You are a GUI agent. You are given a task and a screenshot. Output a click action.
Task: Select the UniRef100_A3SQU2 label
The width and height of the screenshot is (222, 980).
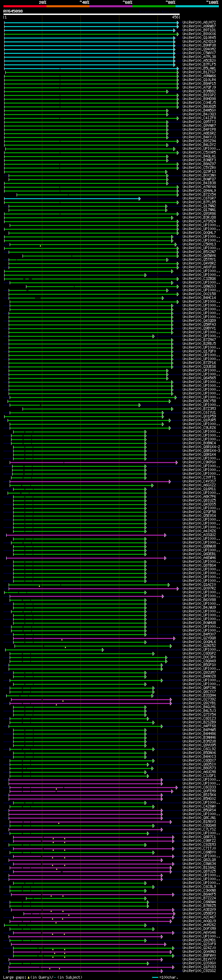point(199,535)
